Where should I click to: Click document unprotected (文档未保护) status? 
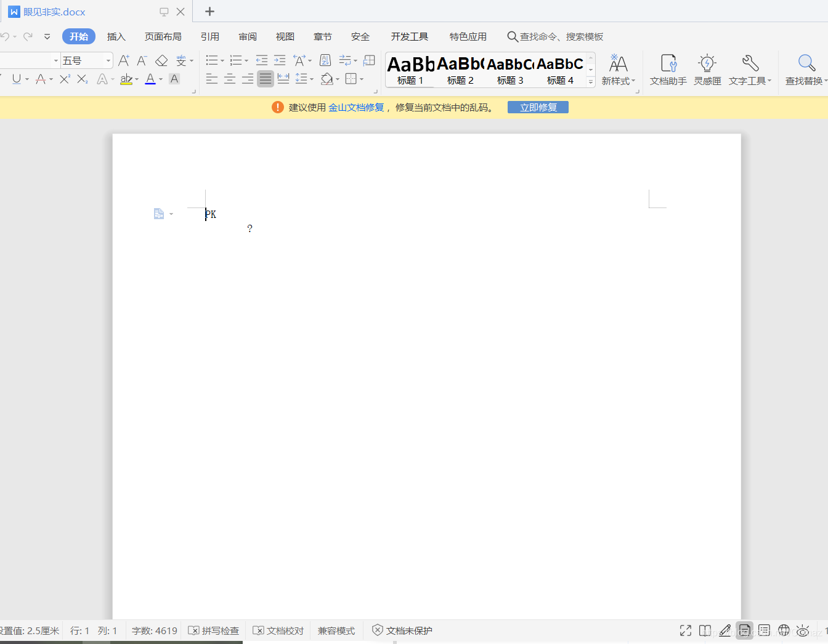(x=402, y=630)
